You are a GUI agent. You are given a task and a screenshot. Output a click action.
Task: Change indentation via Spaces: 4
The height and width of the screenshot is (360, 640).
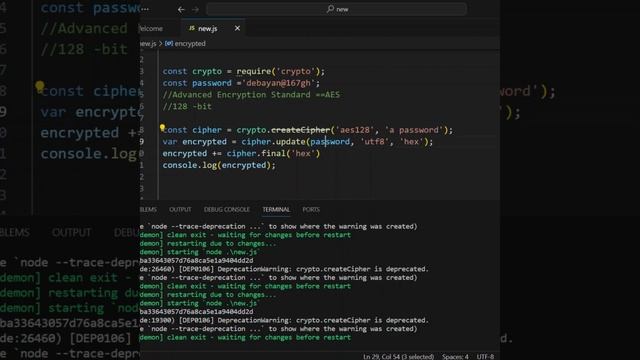455,357
